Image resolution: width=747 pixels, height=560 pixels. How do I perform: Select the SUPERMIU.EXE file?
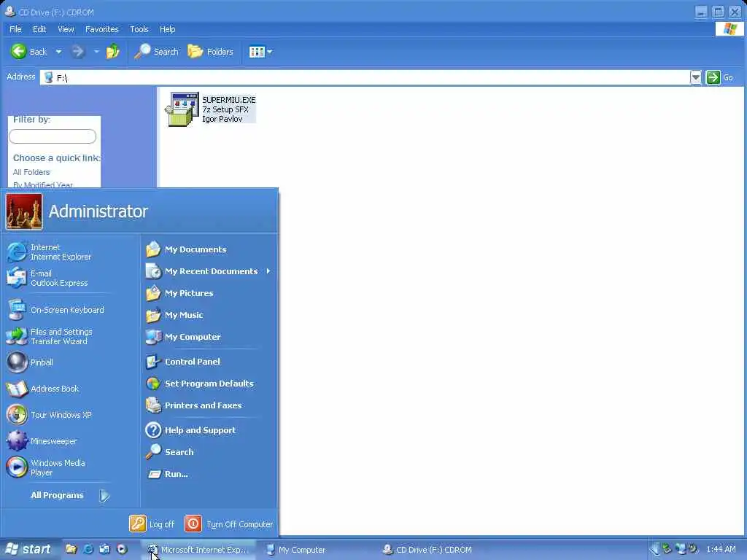tap(210, 109)
